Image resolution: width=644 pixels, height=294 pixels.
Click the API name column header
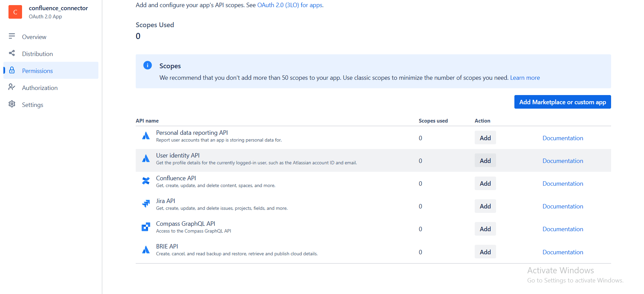(x=147, y=121)
